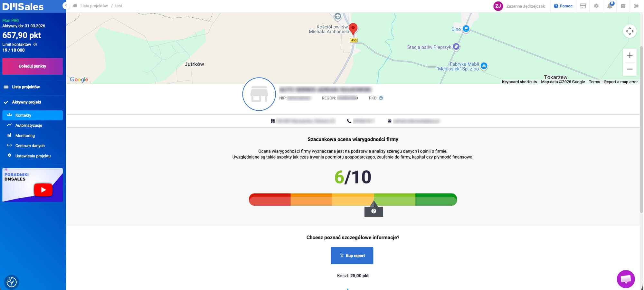The height and width of the screenshot is (290, 644).
Task: Click the PKD help question icon
Action: 381,98
